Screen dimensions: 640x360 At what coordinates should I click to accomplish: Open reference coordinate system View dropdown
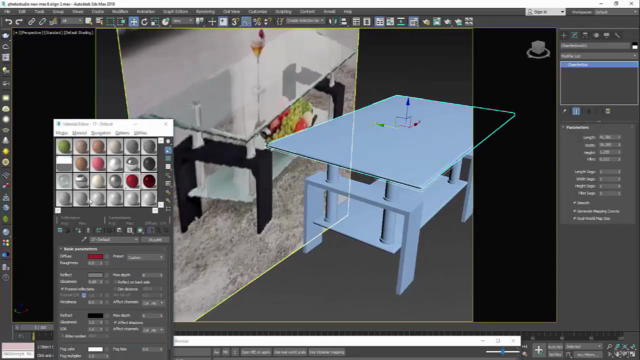click(182, 21)
